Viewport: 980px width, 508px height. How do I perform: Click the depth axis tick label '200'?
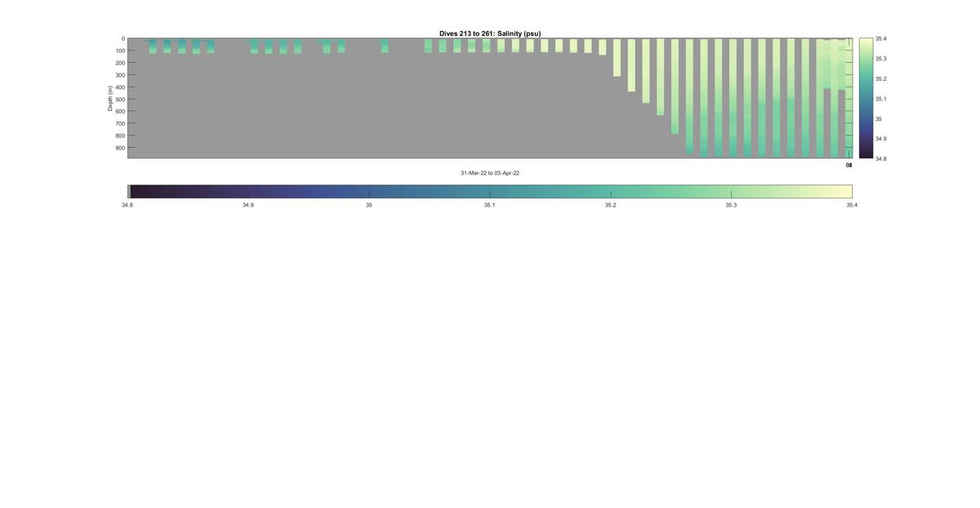click(120, 63)
